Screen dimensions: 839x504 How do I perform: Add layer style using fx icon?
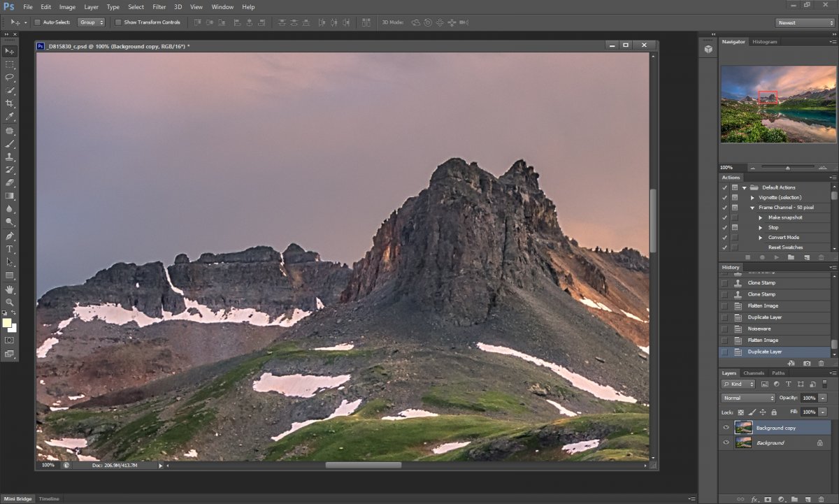pos(755,500)
